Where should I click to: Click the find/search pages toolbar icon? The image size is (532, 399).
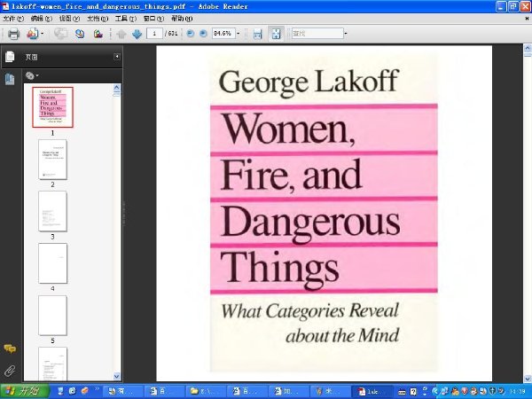pyautogui.click(x=80, y=34)
